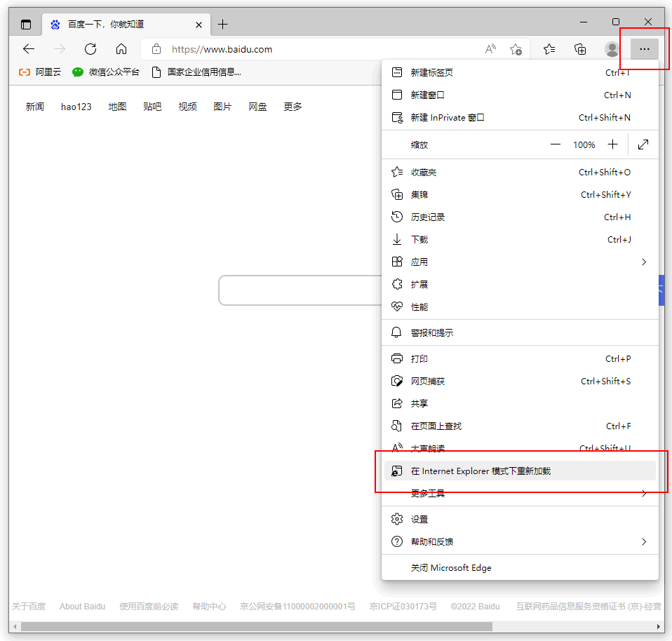The width and height of the screenshot is (672, 641).
Task: Refresh the current page
Action: tap(90, 49)
